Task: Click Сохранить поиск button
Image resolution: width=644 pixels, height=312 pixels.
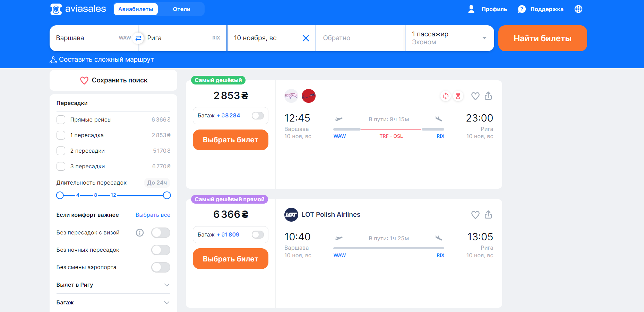Action: coord(113,80)
